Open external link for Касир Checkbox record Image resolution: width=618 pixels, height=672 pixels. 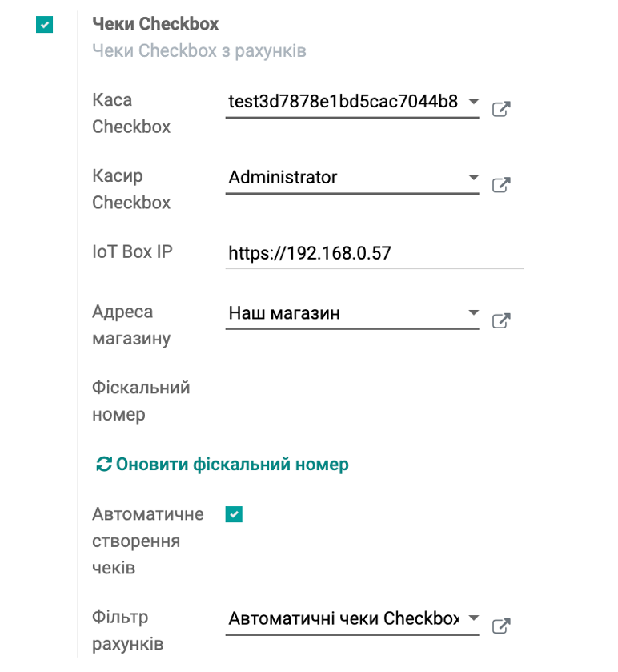click(x=500, y=185)
